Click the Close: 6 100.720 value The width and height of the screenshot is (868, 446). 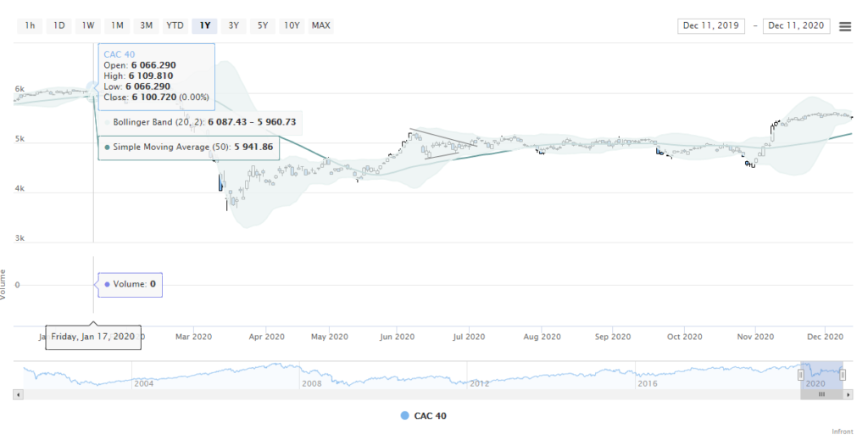tap(154, 97)
